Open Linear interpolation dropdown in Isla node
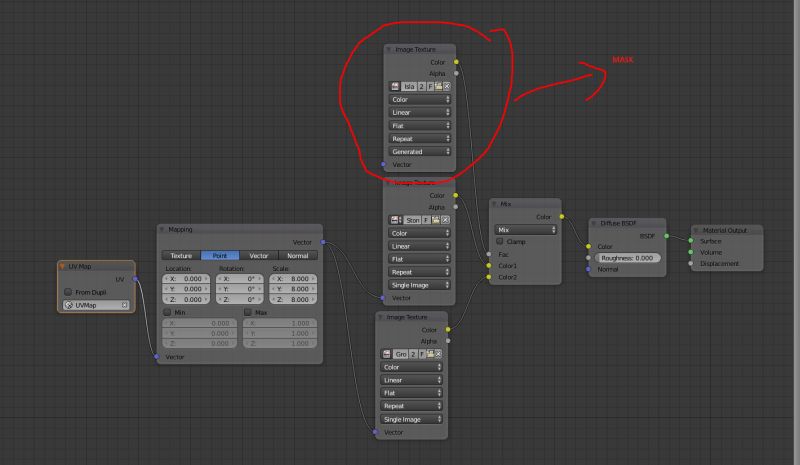Viewport: 800px width, 465px height. click(x=419, y=112)
